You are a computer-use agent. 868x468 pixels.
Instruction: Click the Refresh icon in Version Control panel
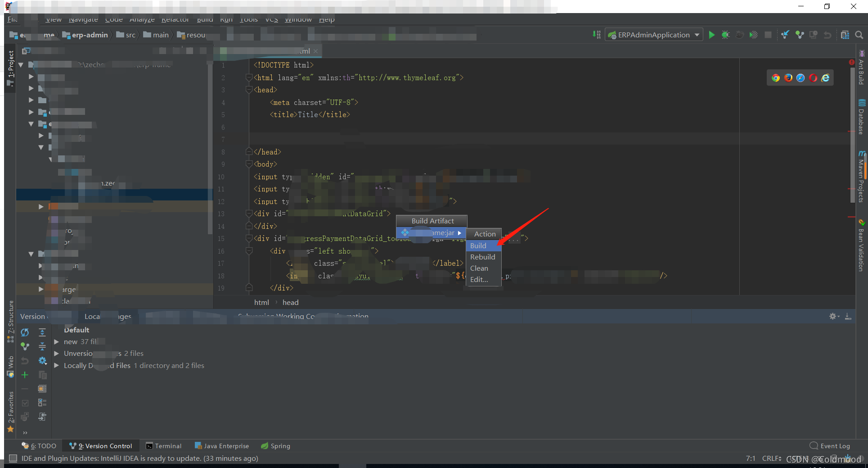[x=25, y=332]
